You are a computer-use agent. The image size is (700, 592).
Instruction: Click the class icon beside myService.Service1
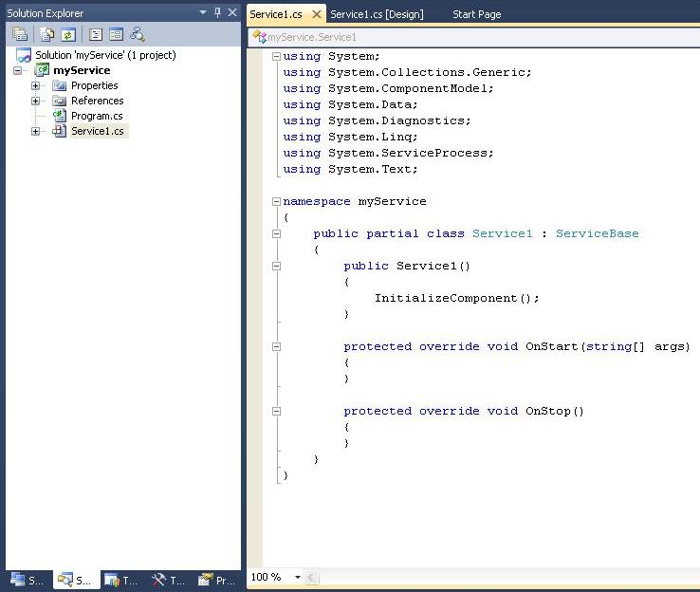259,37
